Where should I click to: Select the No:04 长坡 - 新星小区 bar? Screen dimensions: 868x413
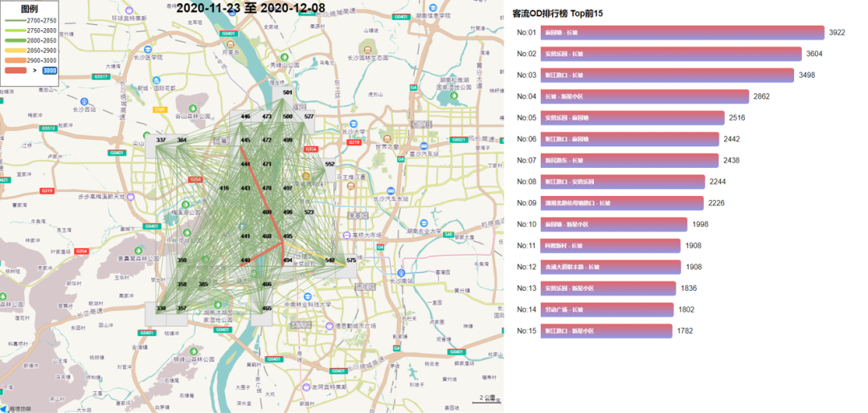pos(645,96)
